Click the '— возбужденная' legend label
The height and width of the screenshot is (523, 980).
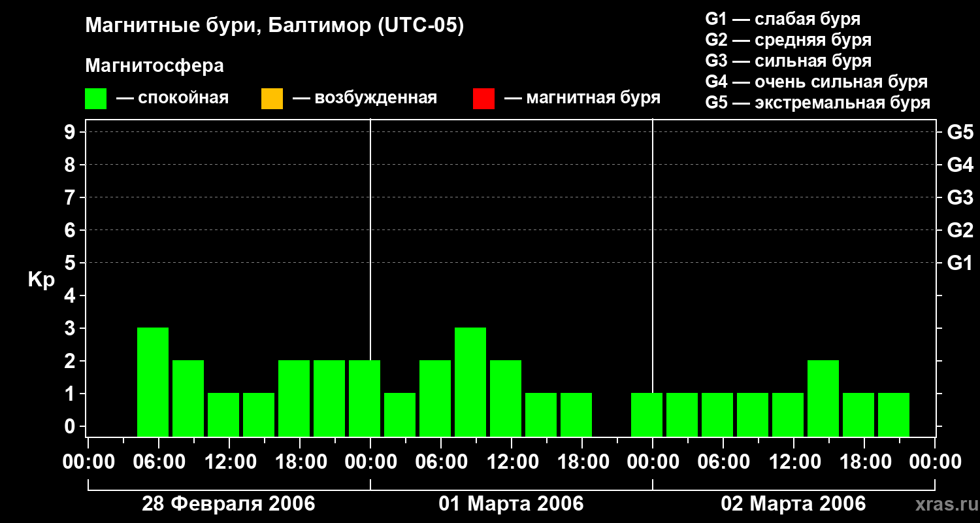click(x=365, y=99)
